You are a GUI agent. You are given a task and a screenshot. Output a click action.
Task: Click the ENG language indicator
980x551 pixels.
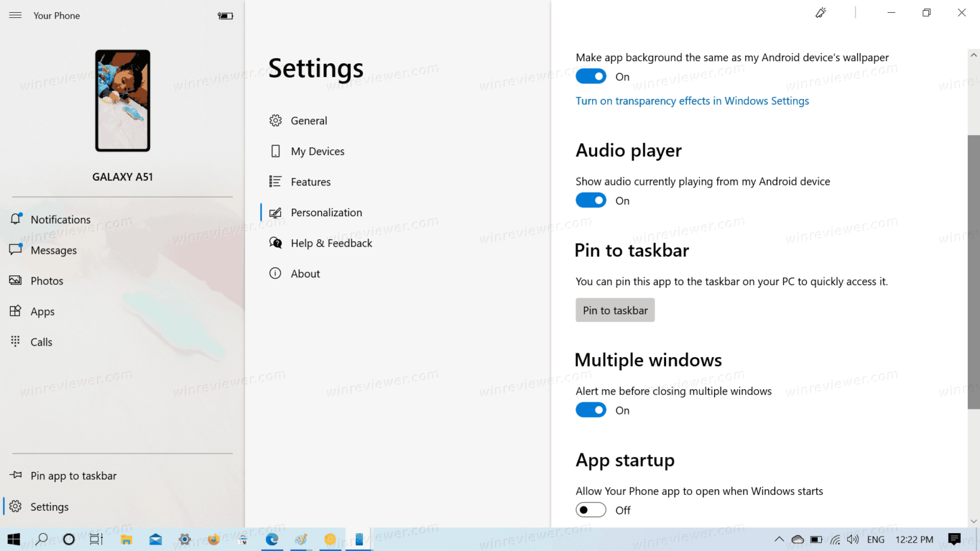[x=876, y=540]
